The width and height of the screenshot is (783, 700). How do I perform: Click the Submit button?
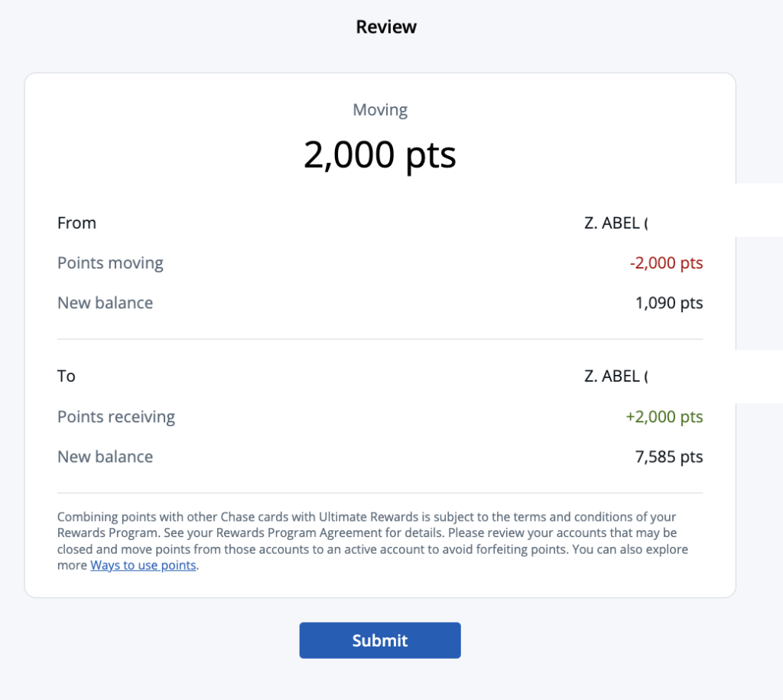[380, 640]
